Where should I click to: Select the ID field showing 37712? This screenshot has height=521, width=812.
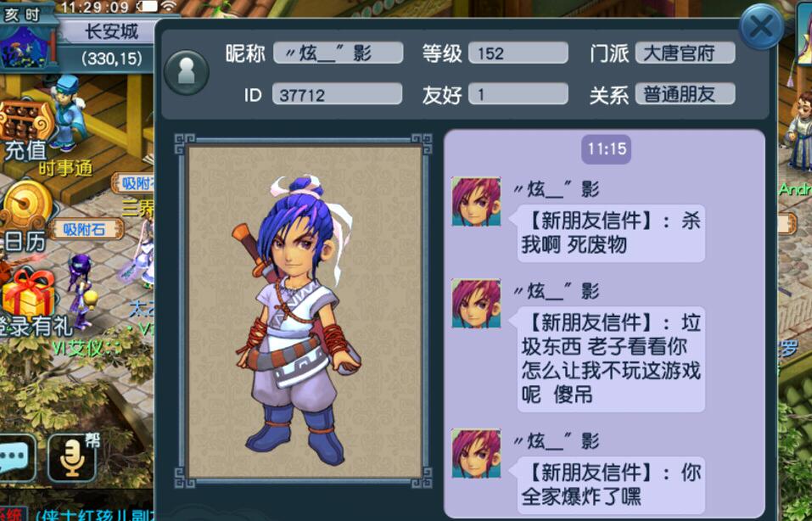click(337, 94)
